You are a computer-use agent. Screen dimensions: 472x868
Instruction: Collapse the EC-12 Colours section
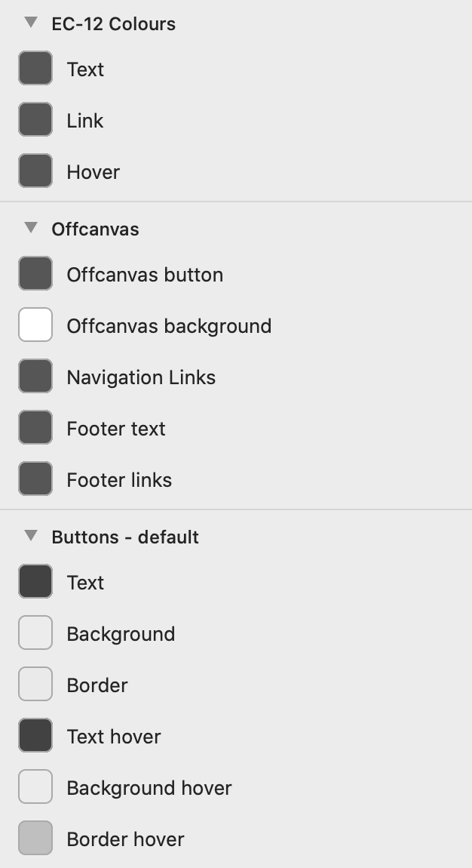31,23
